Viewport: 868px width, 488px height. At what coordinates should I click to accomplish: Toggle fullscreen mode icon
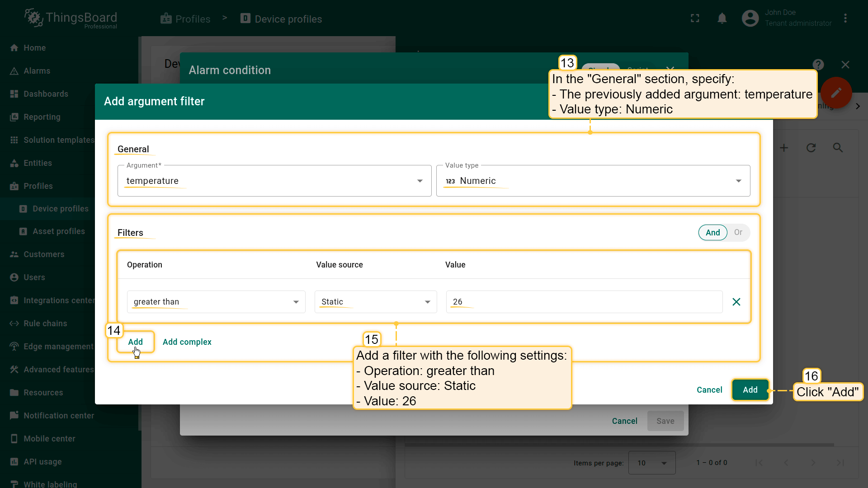click(x=695, y=19)
